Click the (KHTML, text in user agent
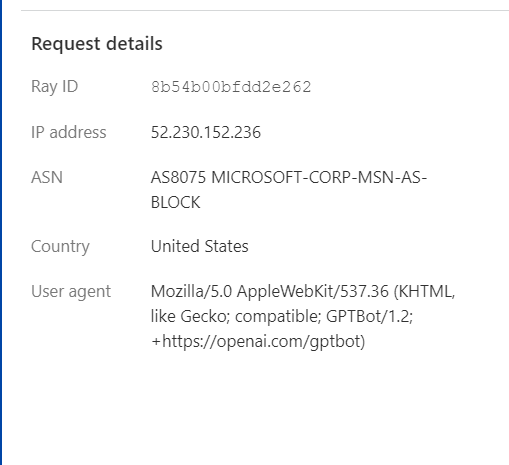The width and height of the screenshot is (509, 465). [x=424, y=292]
